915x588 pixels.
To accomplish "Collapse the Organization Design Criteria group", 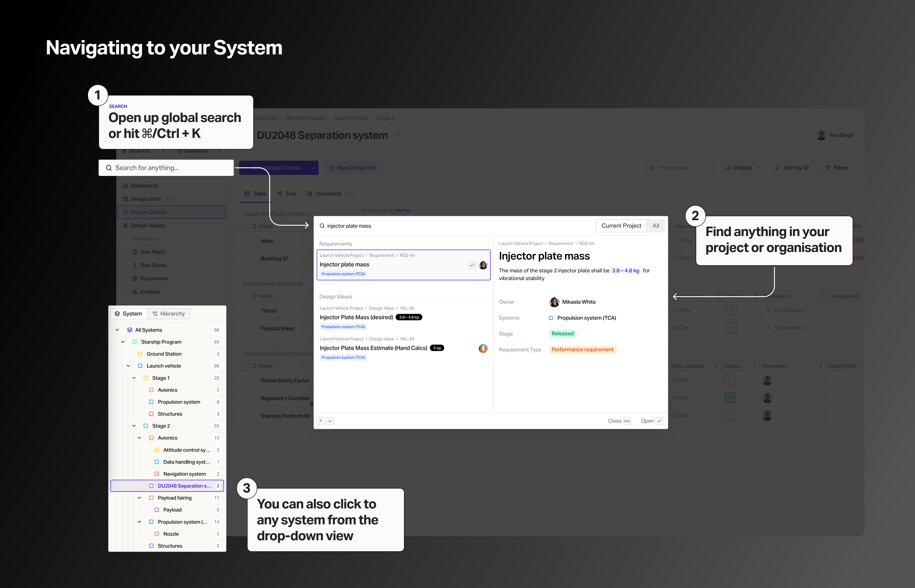I will pyautogui.click(x=238, y=353).
